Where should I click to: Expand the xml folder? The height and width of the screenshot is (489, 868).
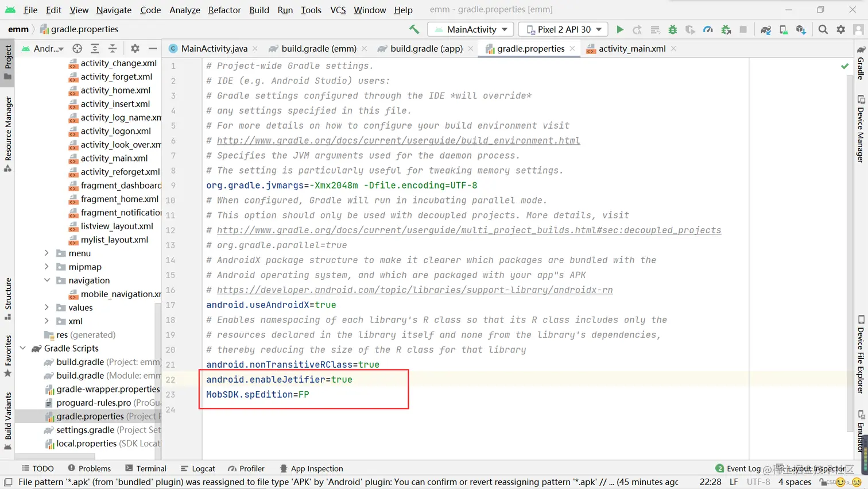coord(46,321)
